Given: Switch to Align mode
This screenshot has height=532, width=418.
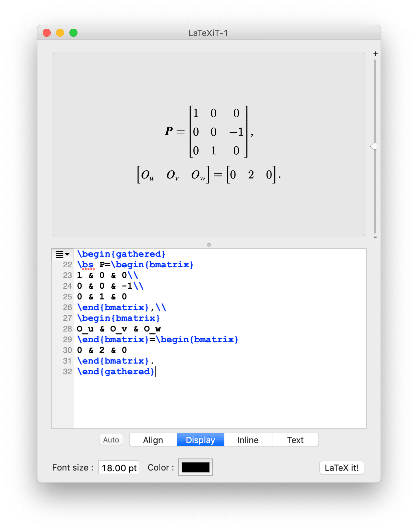Looking at the screenshot, I should click(153, 440).
